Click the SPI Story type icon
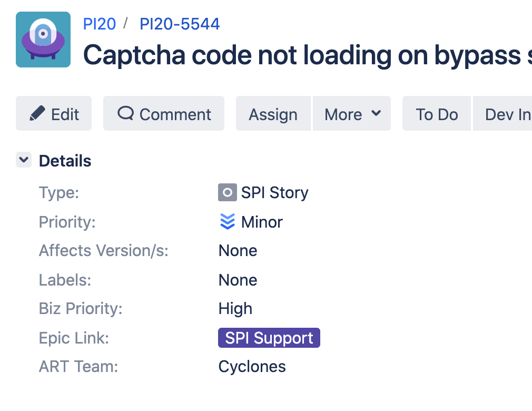This screenshot has height=411, width=532. click(228, 192)
